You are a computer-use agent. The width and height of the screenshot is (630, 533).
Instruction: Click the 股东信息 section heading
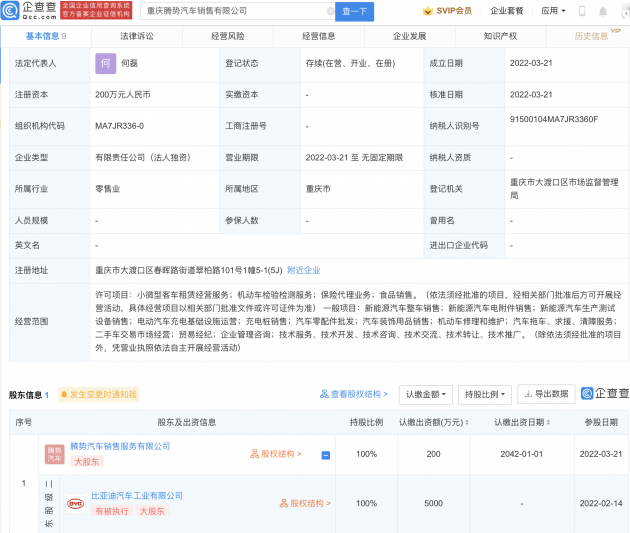pyautogui.click(x=25, y=395)
